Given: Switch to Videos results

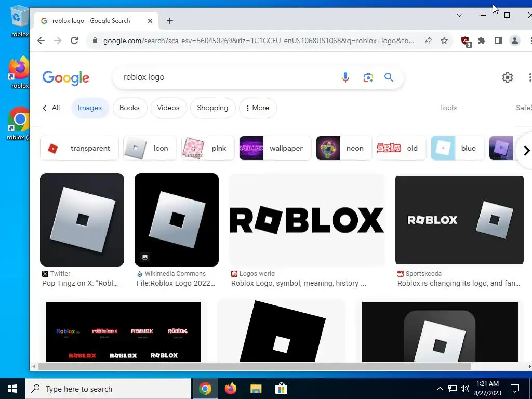Looking at the screenshot, I should (x=168, y=108).
